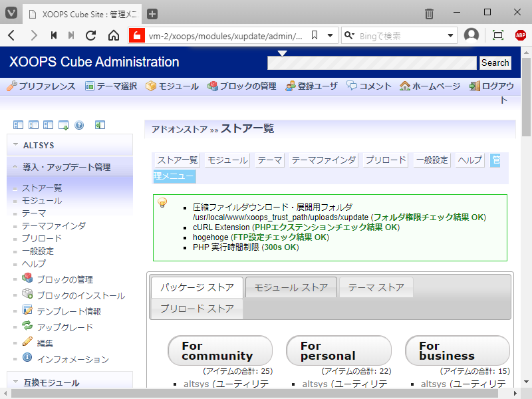The height and width of the screenshot is (399, 532).
Task: Open テーマ選択 in the top menu
Action: (111, 86)
